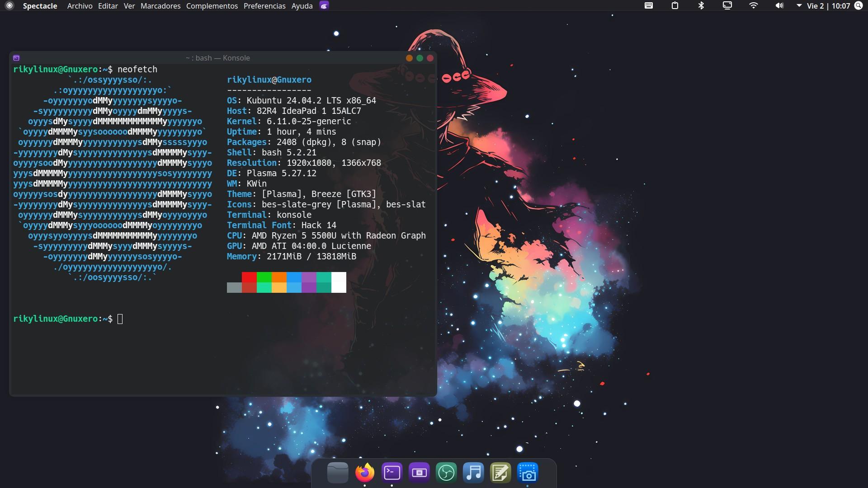Open the Dolphin file manager dock icon
This screenshot has height=488, width=868.
pyautogui.click(x=338, y=473)
